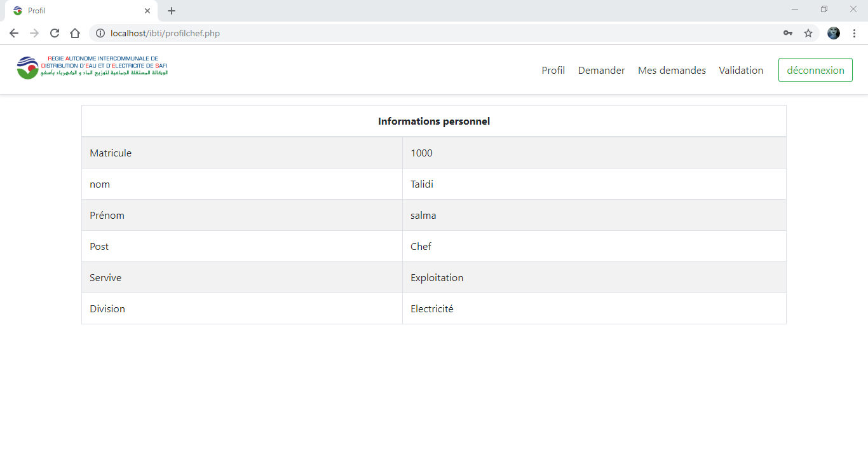View site information via the padlock/info icon
Screen dimensions: 868x463
pos(100,32)
